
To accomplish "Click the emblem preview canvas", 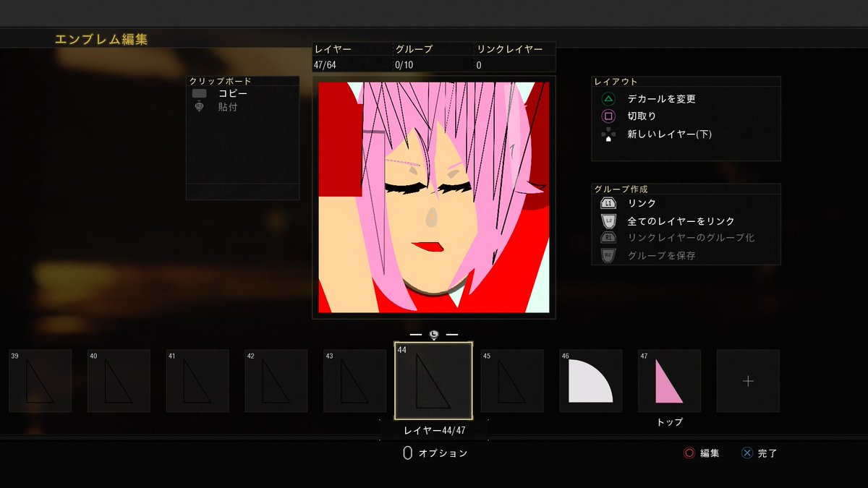I will pyautogui.click(x=434, y=197).
